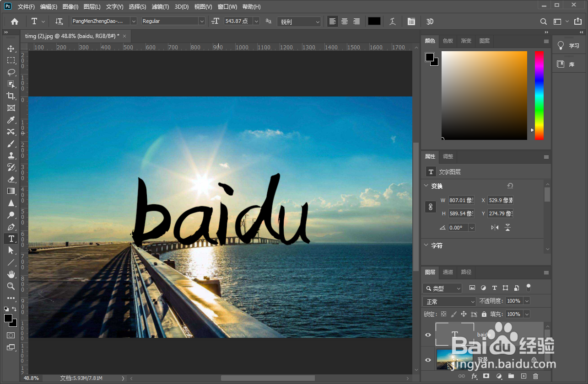This screenshot has width=588, height=384.
Task: Pick the Eyedropper tool
Action: click(x=11, y=120)
